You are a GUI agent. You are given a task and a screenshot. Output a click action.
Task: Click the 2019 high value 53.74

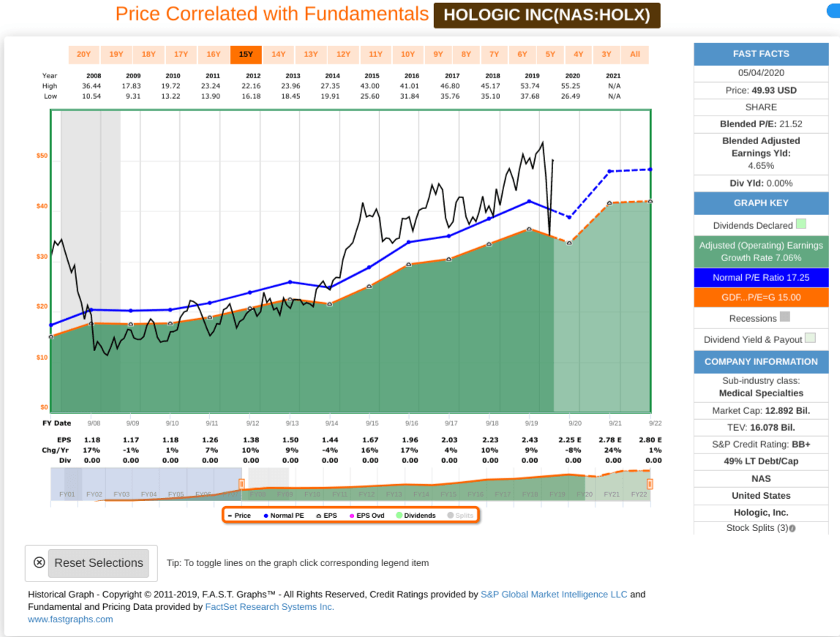[x=530, y=86]
